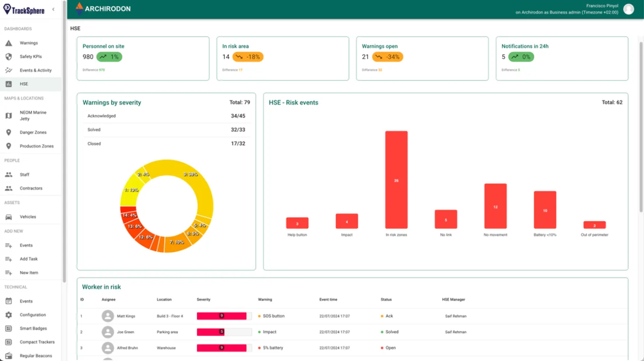Select the Contractors menu entry
The image size is (644, 361).
pos(30,188)
